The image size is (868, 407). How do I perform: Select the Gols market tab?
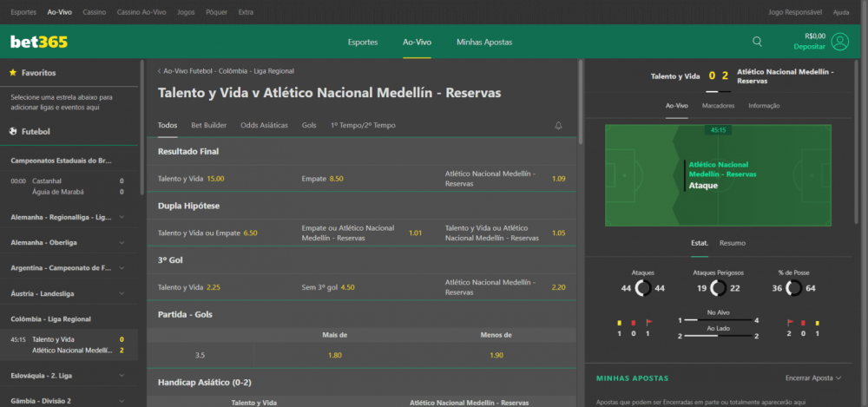(309, 126)
